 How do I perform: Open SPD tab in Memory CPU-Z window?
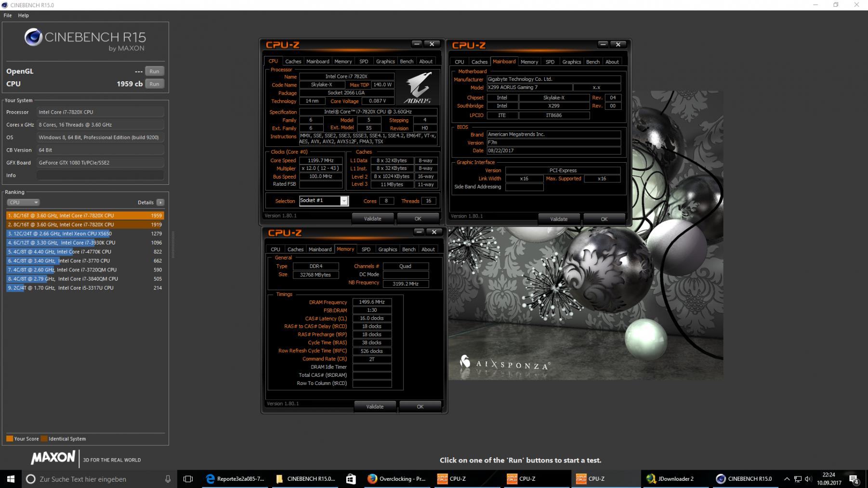point(366,249)
